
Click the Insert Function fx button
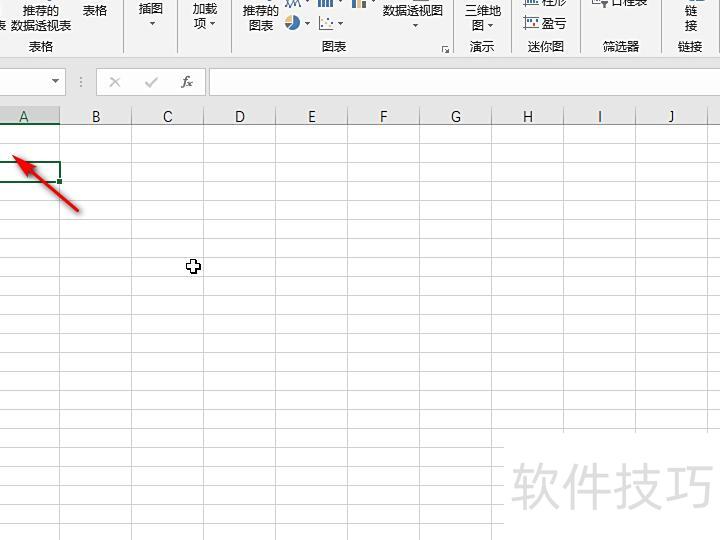(186, 82)
